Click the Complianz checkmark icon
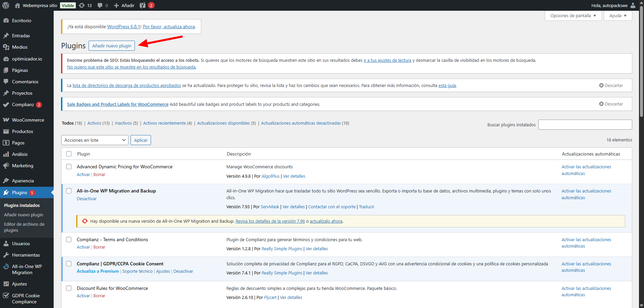Image resolution: width=644 pixels, height=308 pixels. 6,104
